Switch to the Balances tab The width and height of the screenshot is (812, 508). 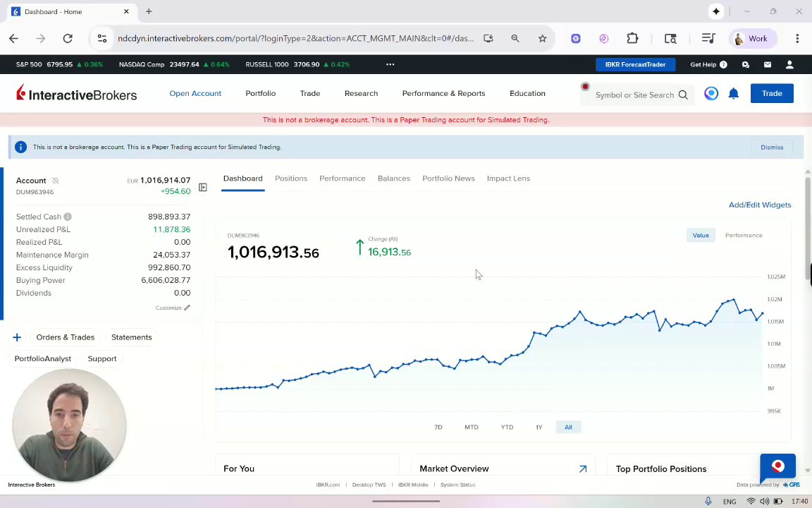tap(393, 179)
